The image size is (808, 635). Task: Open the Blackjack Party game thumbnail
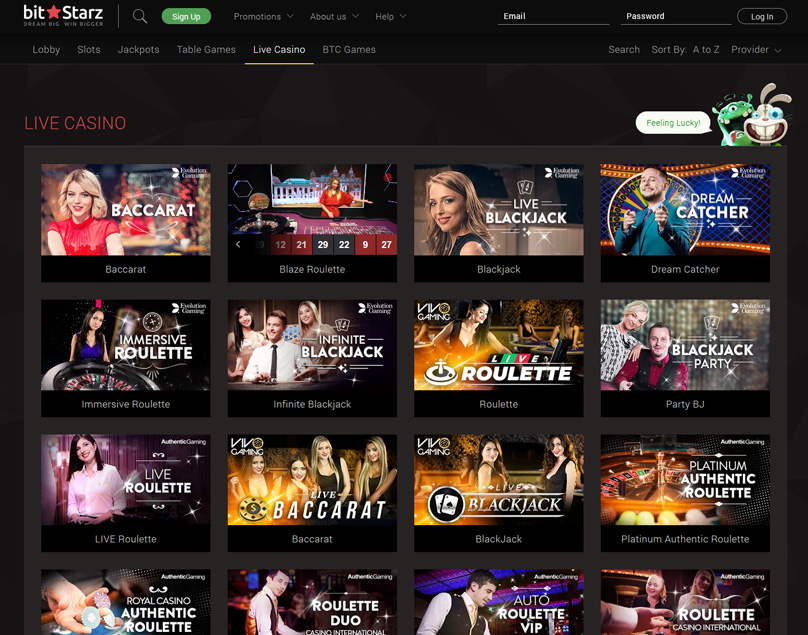685,345
